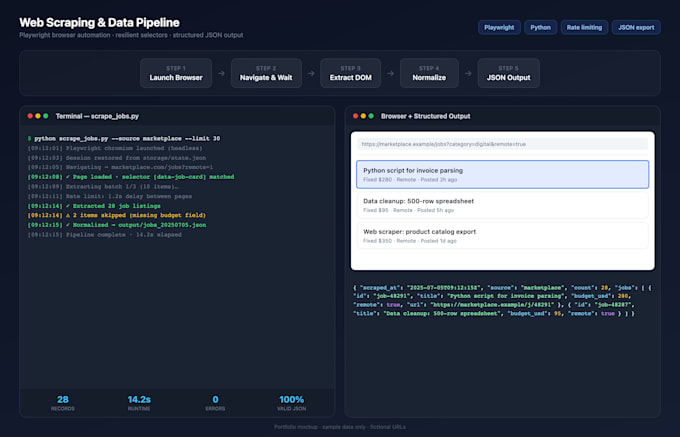The image size is (680, 437).
Task: Click 'Fixed $95 · Remote · Posted 5h ago' text
Action: [409, 210]
